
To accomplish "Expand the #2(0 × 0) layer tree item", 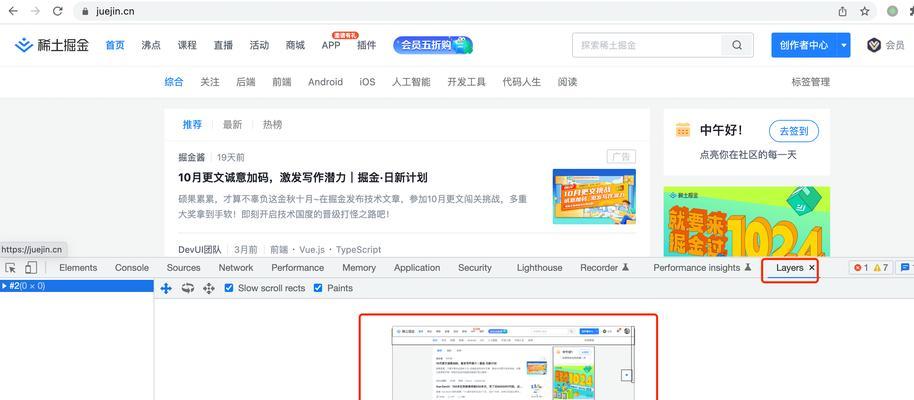I will pyautogui.click(x=5, y=286).
